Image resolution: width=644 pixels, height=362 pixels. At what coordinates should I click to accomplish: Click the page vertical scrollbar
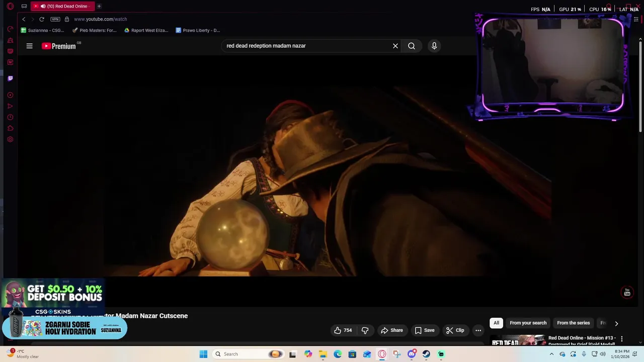pos(640,85)
